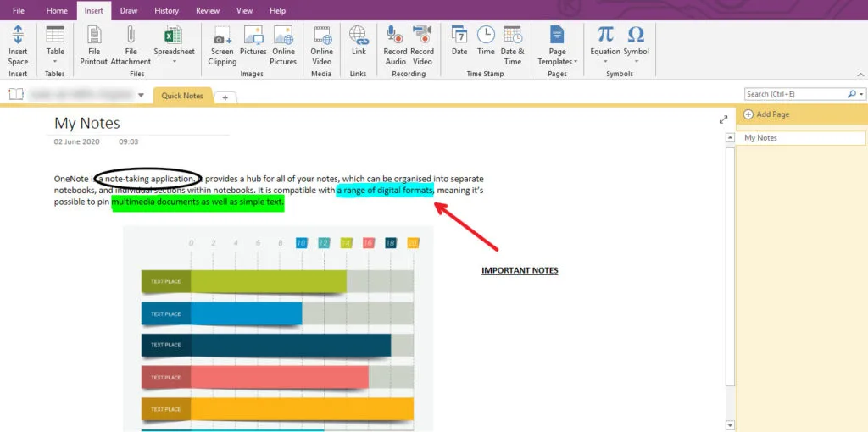This screenshot has width=868, height=432.
Task: Select the Insert ribbon tab
Action: tap(93, 10)
